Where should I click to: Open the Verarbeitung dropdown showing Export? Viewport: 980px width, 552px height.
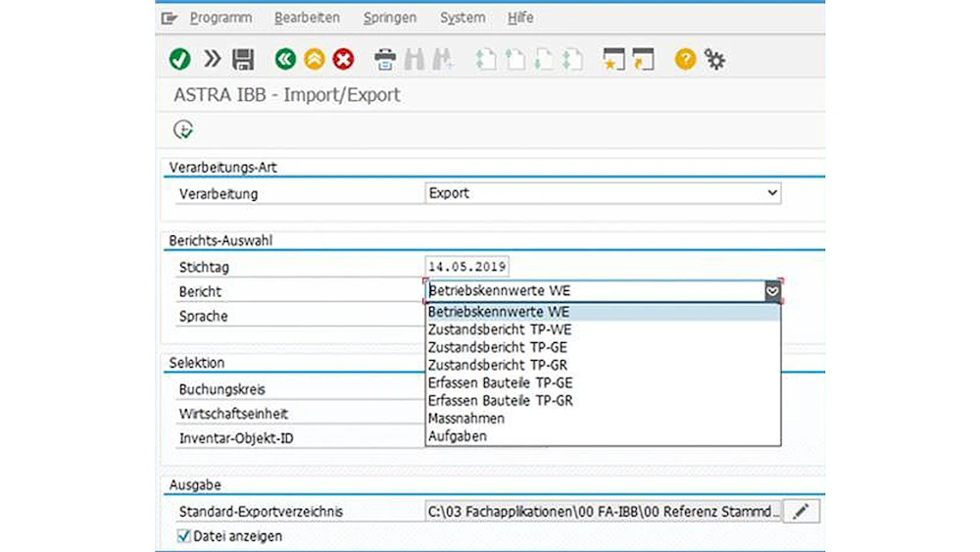click(x=603, y=193)
